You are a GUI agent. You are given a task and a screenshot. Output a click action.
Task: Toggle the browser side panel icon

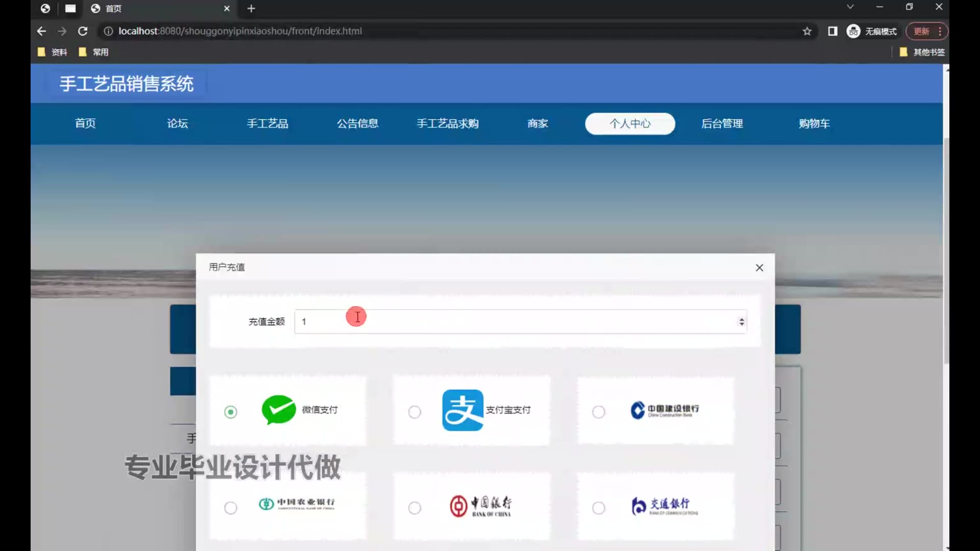[x=832, y=31]
